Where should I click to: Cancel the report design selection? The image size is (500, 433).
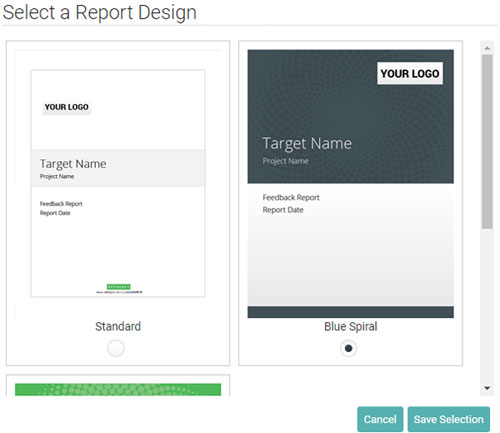coord(380,419)
